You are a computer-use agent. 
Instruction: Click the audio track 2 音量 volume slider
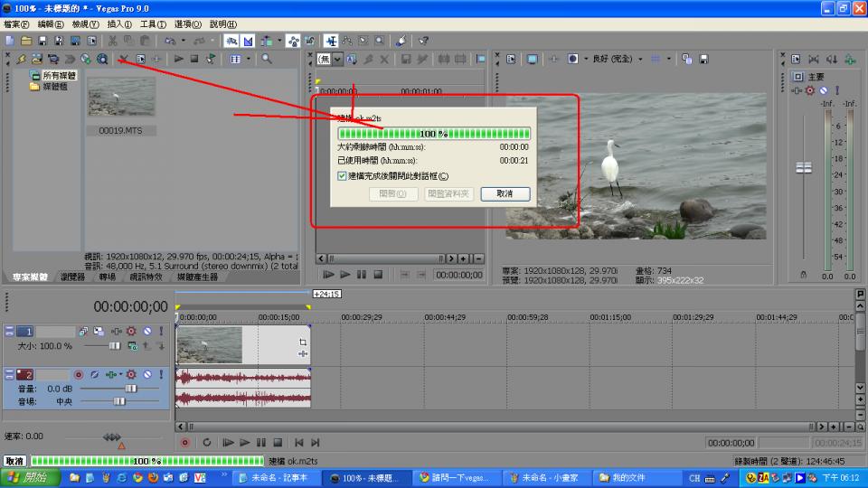click(x=130, y=388)
